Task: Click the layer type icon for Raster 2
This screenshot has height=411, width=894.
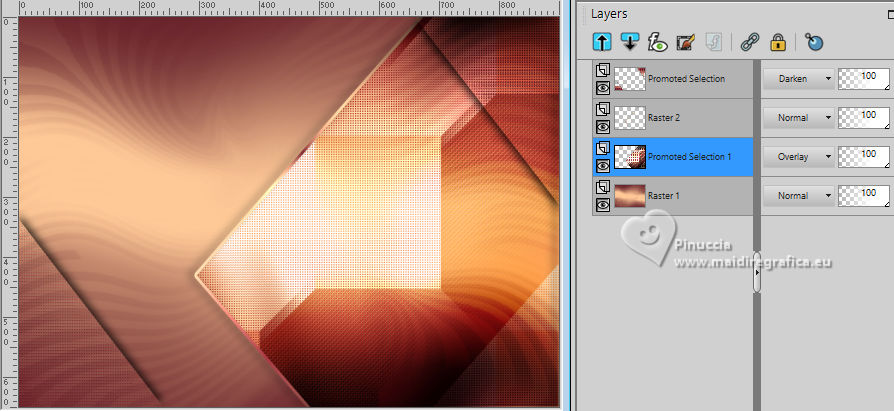Action: pyautogui.click(x=603, y=109)
